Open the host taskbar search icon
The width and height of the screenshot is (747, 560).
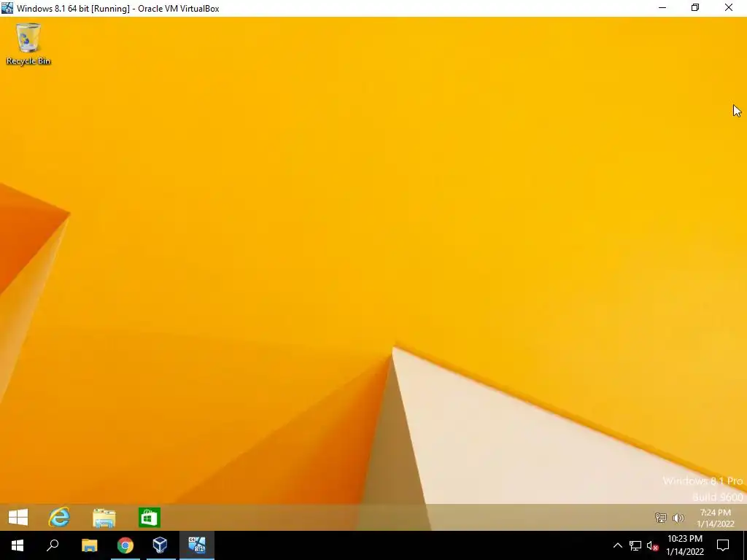click(x=53, y=545)
